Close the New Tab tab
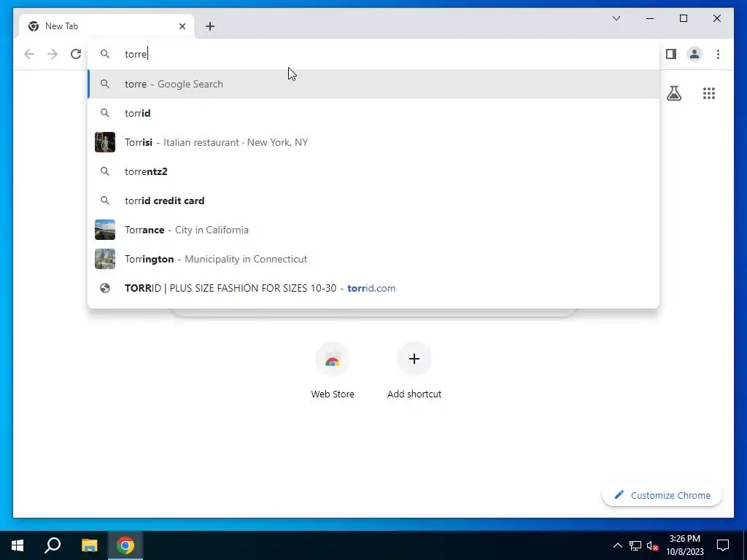Screen dimensions: 747x560 click(182, 26)
